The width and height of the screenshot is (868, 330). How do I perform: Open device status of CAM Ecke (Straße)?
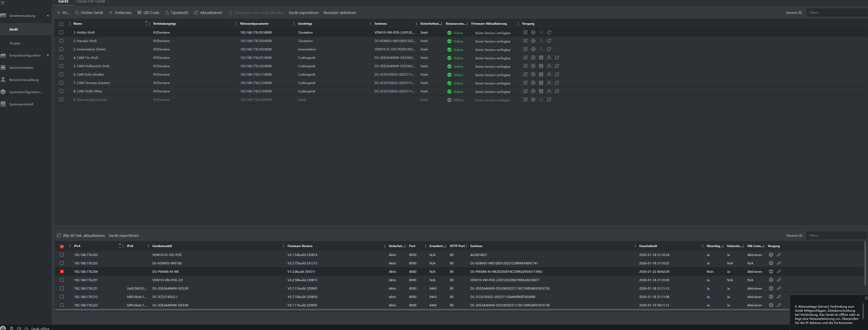(x=541, y=75)
